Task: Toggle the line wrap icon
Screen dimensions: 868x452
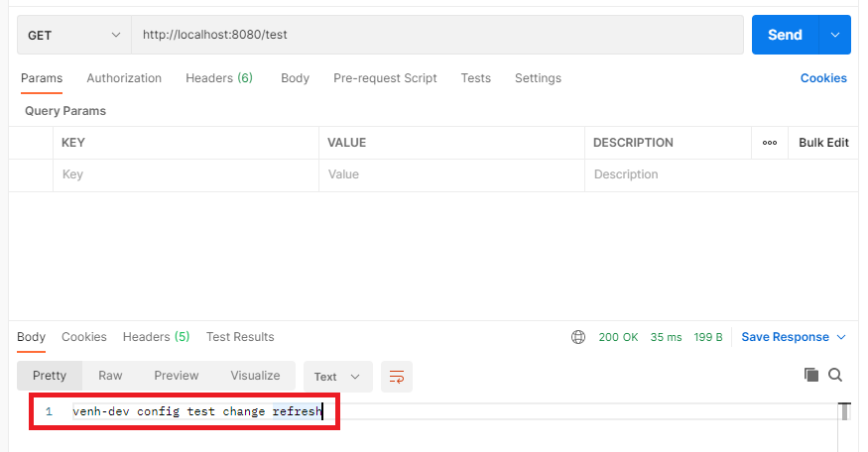Action: click(x=397, y=377)
